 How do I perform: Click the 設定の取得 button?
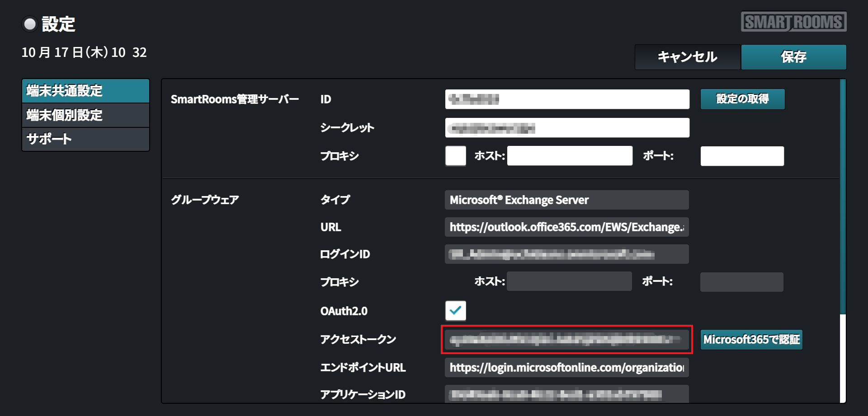742,99
